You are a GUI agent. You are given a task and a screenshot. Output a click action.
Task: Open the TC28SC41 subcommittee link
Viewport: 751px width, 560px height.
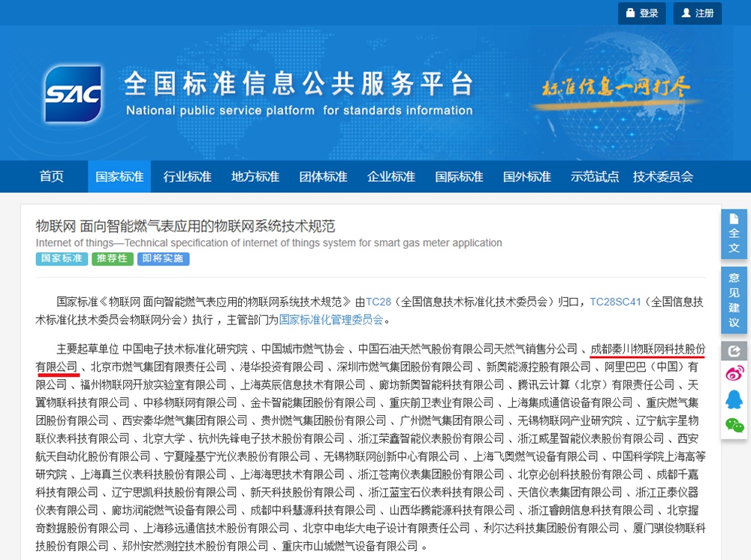pos(616,302)
